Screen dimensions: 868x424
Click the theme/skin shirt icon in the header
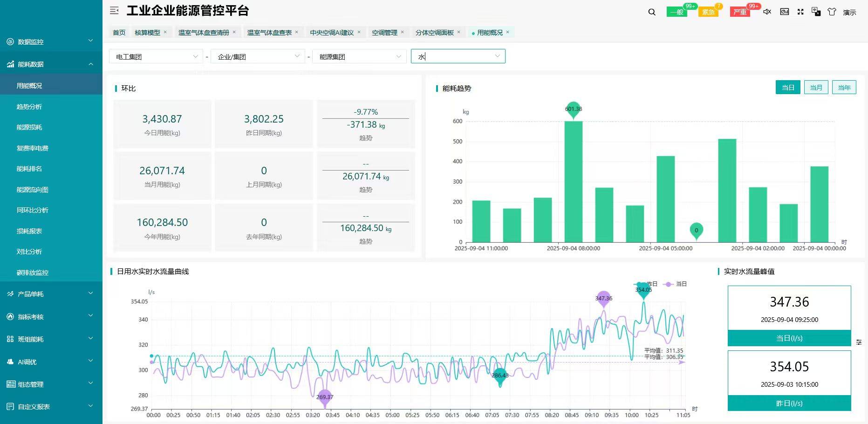[x=831, y=12]
